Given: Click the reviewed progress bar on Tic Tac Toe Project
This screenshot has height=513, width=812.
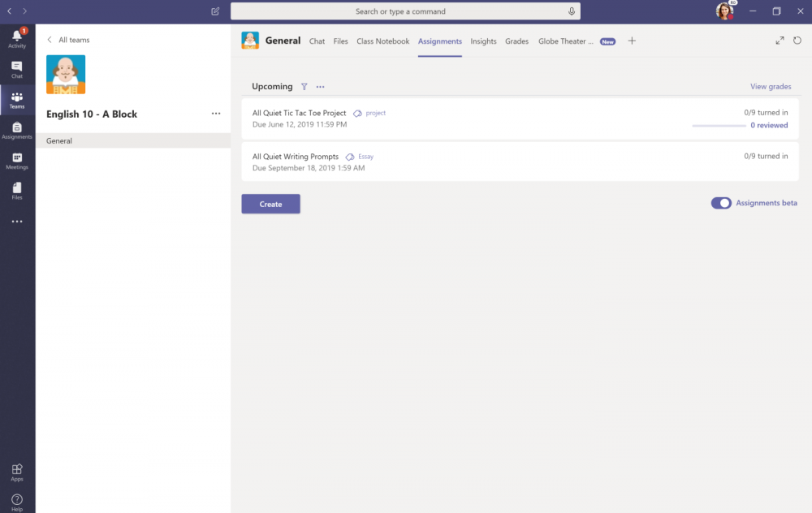Looking at the screenshot, I should click(718, 125).
